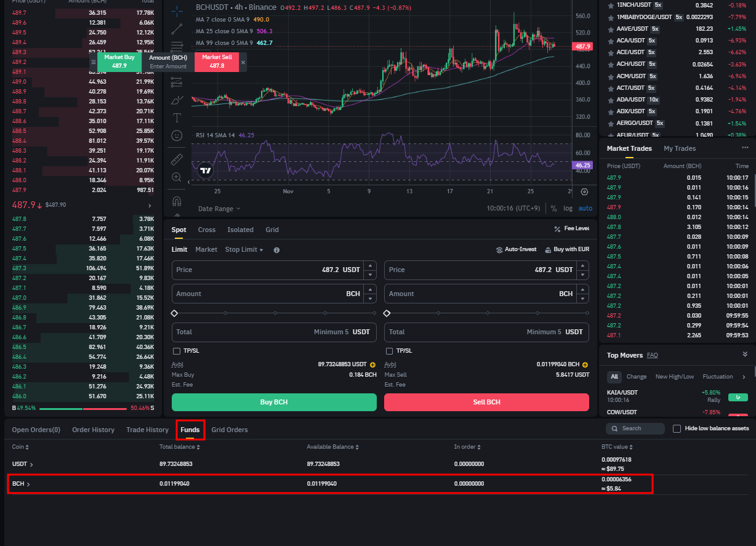
Task: Toggle auto scale on chart
Action: [x=585, y=208]
